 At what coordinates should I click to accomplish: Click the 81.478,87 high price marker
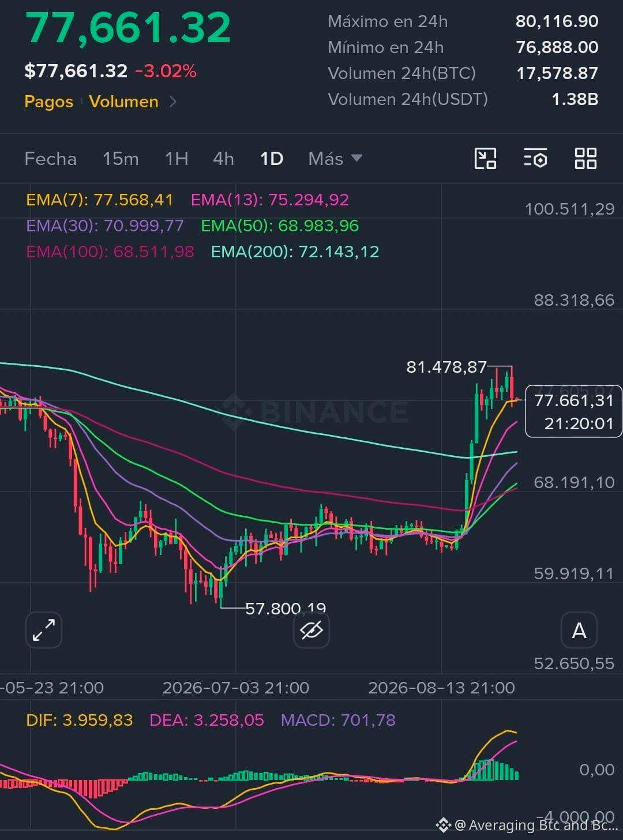[x=446, y=367]
